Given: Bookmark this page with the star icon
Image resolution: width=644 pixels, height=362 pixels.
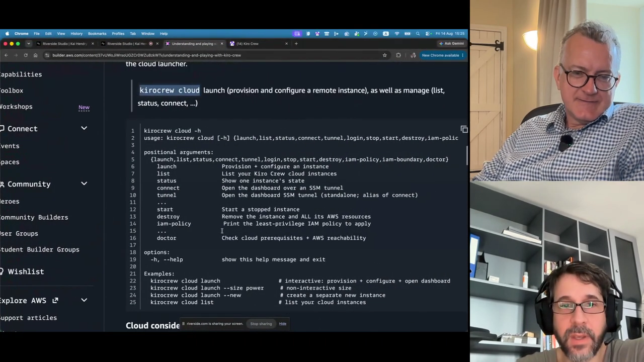Looking at the screenshot, I should (385, 55).
